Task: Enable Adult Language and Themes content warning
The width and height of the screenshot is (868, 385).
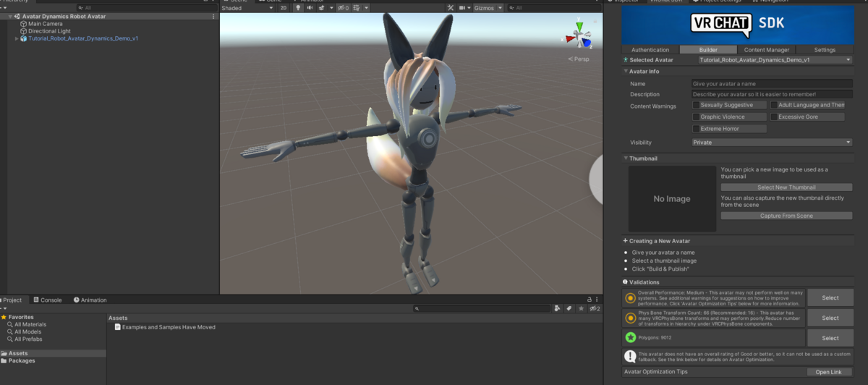Action: coord(774,105)
